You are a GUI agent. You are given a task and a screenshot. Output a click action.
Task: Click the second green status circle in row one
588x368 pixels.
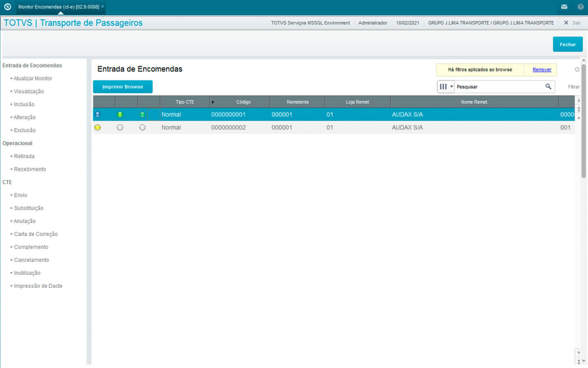142,114
